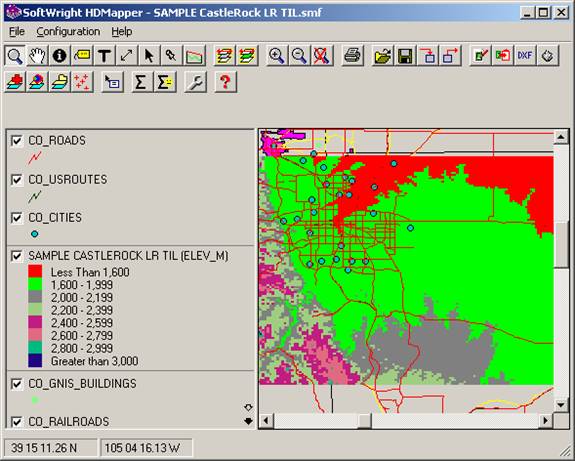Open the wrench settings tool
Viewport: 575px width, 461px height.
click(195, 82)
